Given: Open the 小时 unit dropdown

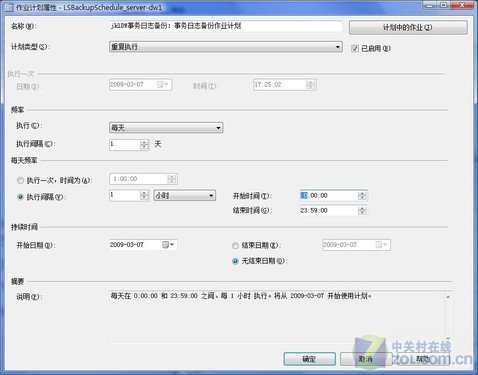Looking at the screenshot, I should pyautogui.click(x=185, y=195).
